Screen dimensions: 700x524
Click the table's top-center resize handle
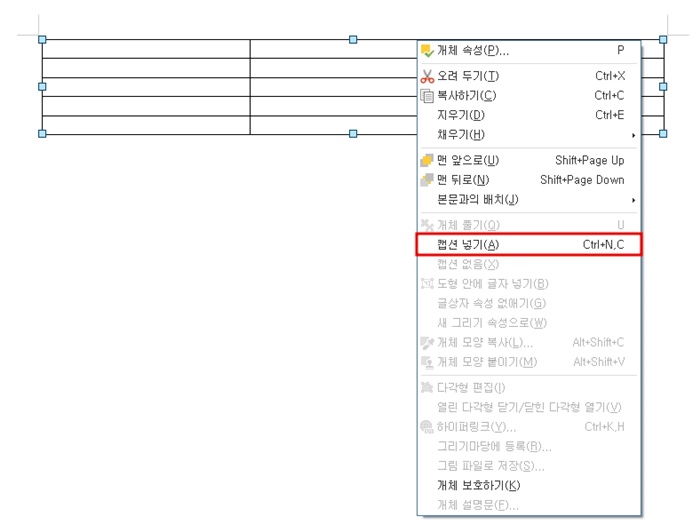pos(353,40)
